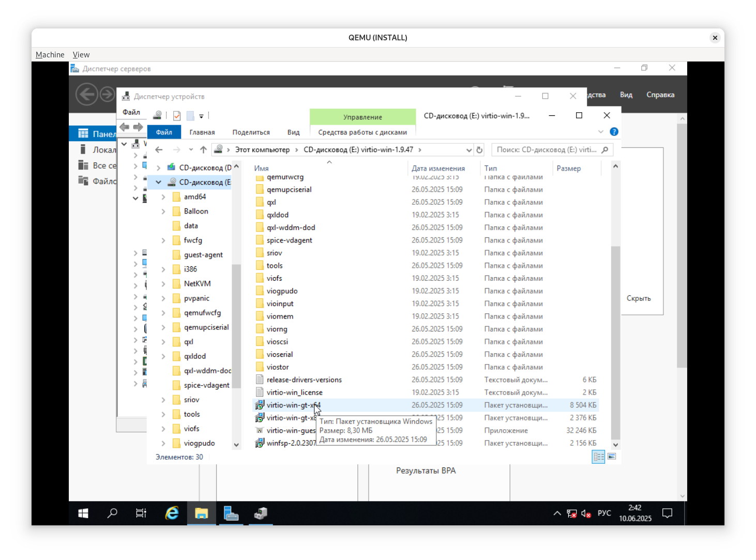
Task: Open the Файл tab in Explorer ribbon
Action: click(164, 132)
